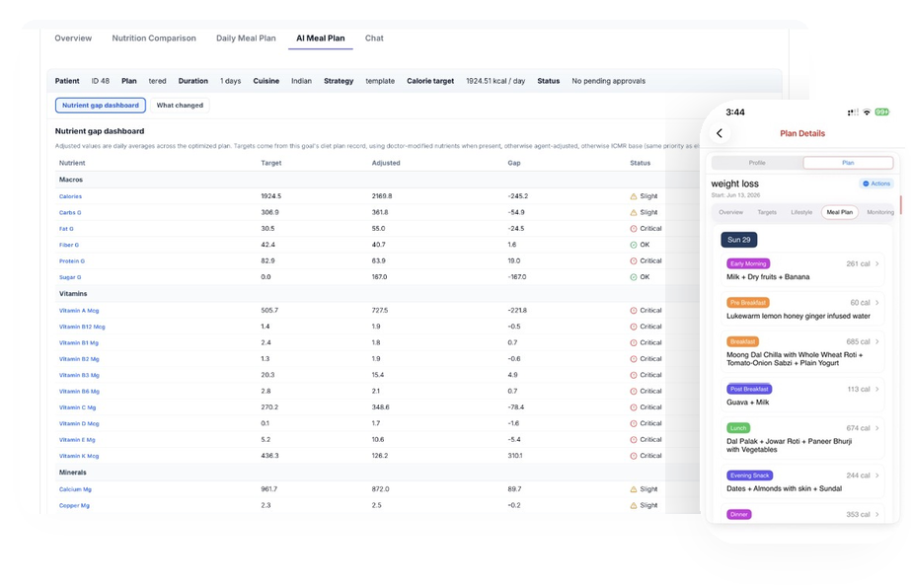This screenshot has height=588, width=911.
Task: Select phone Meal Plan pill tab
Action: pos(840,212)
